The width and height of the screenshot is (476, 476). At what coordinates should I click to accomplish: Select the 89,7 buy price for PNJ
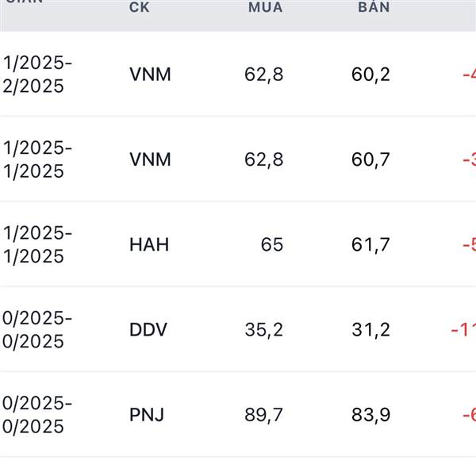[x=263, y=414]
